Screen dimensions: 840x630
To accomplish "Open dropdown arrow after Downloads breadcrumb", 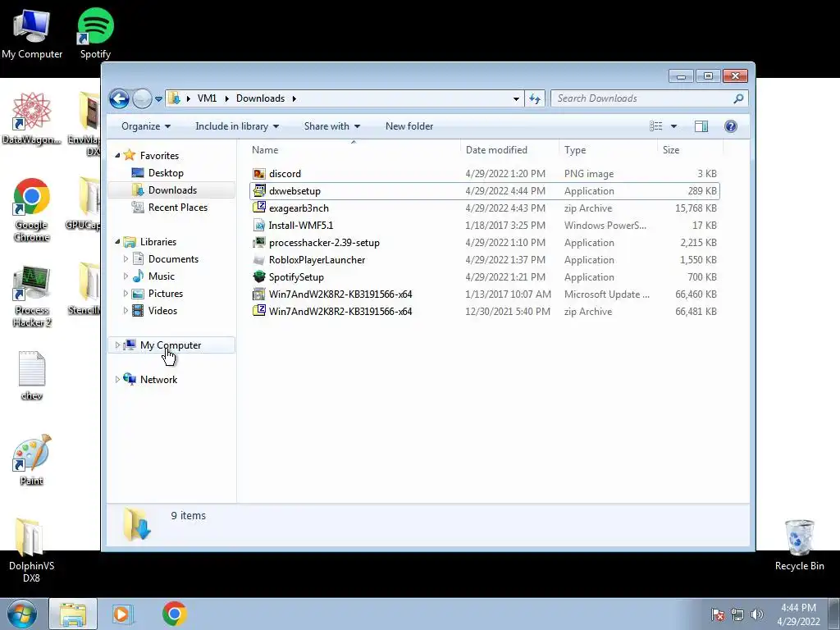I will pos(294,98).
